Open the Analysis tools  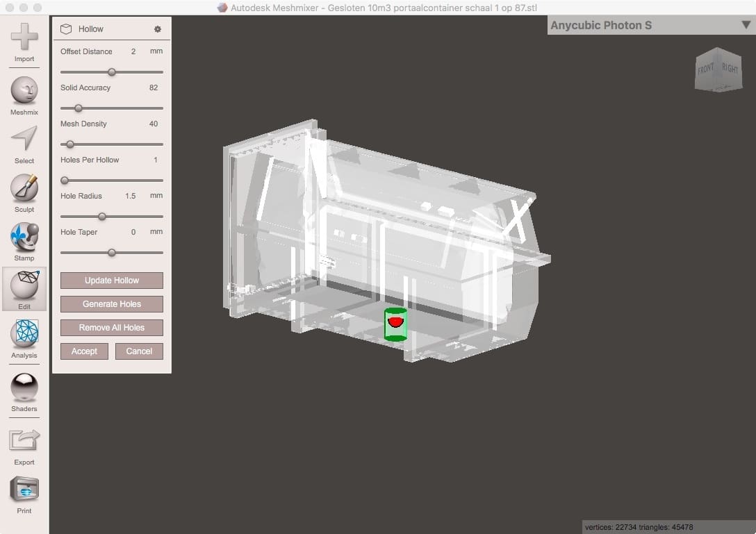[x=24, y=339]
